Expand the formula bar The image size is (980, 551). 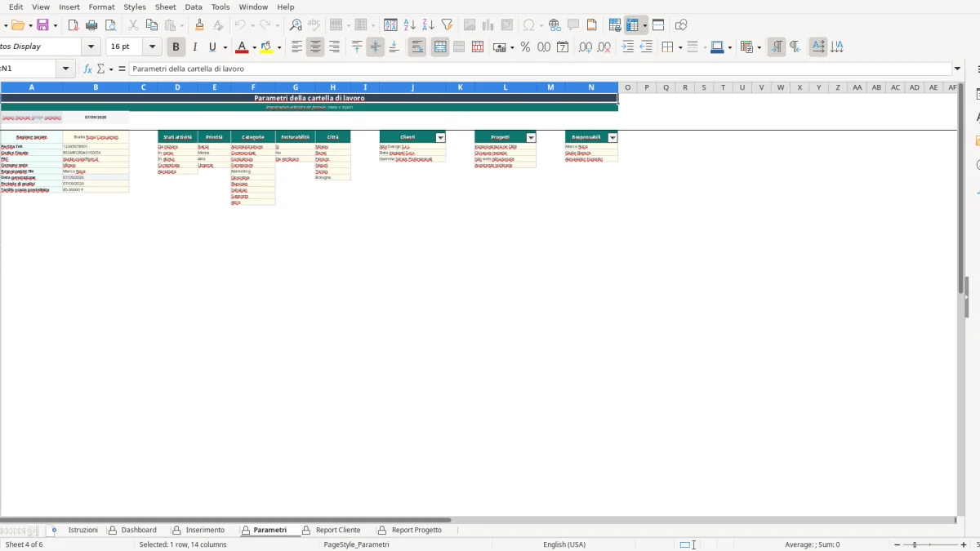957,69
